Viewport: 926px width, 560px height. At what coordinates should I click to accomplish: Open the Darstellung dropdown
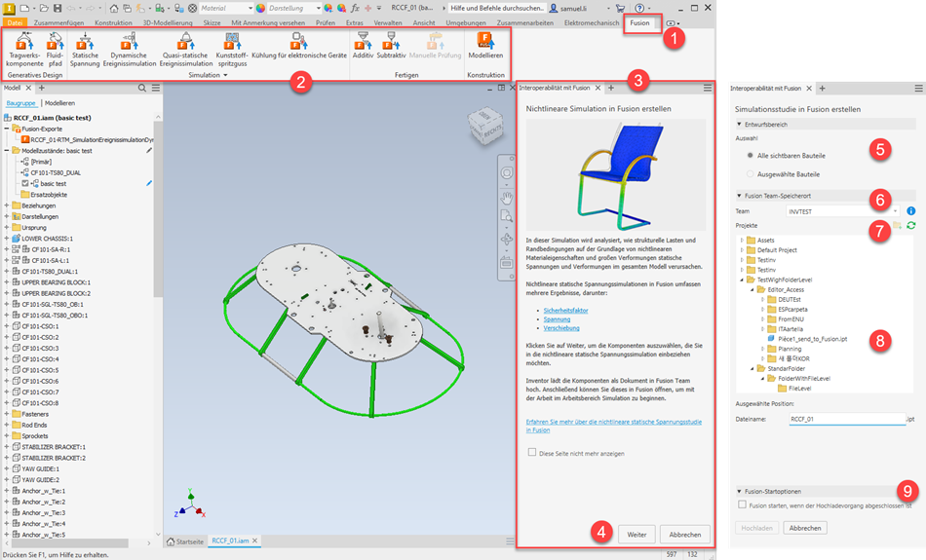pyautogui.click(x=293, y=8)
